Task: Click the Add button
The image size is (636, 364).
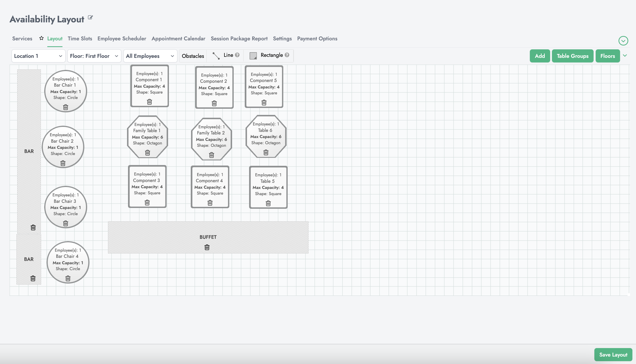Action: click(x=540, y=56)
